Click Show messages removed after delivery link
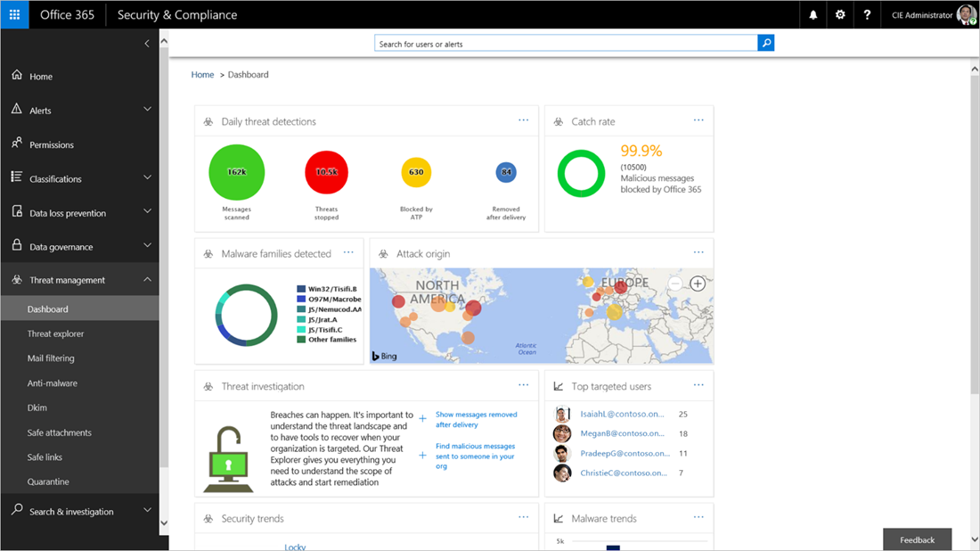The width and height of the screenshot is (980, 551). pyautogui.click(x=476, y=420)
